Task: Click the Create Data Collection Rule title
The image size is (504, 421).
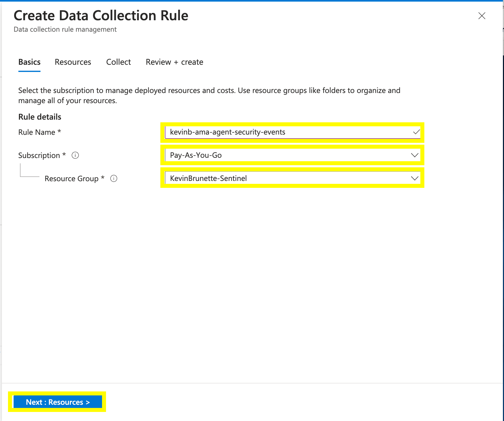Action: coord(101,15)
